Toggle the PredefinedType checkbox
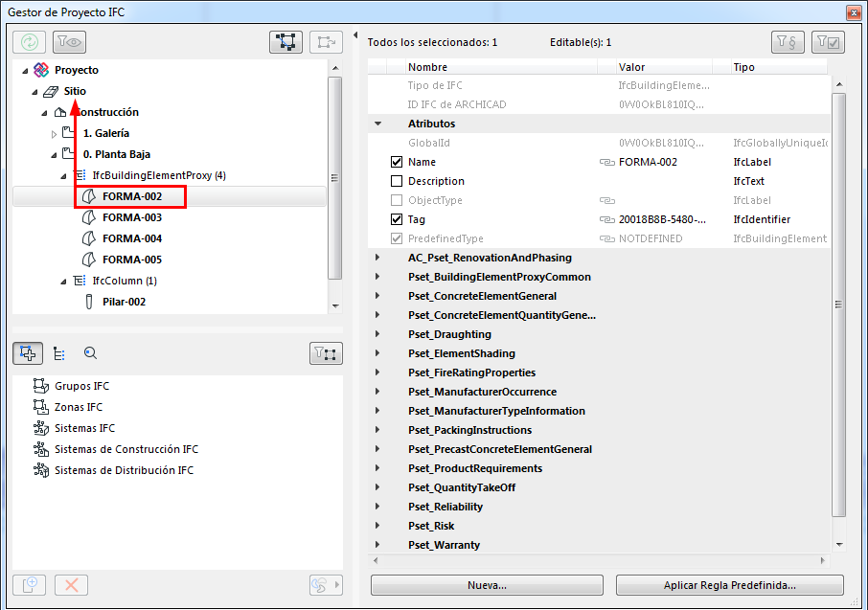Viewport: 868px width, 610px height. 397,238
